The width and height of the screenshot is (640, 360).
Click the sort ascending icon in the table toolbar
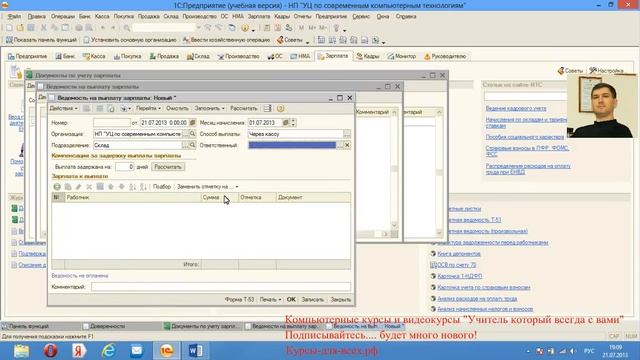[132, 187]
